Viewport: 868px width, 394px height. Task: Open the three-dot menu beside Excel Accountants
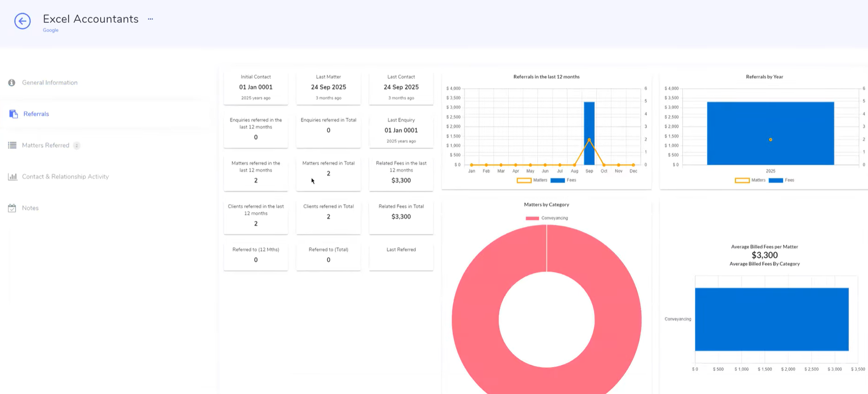[150, 19]
